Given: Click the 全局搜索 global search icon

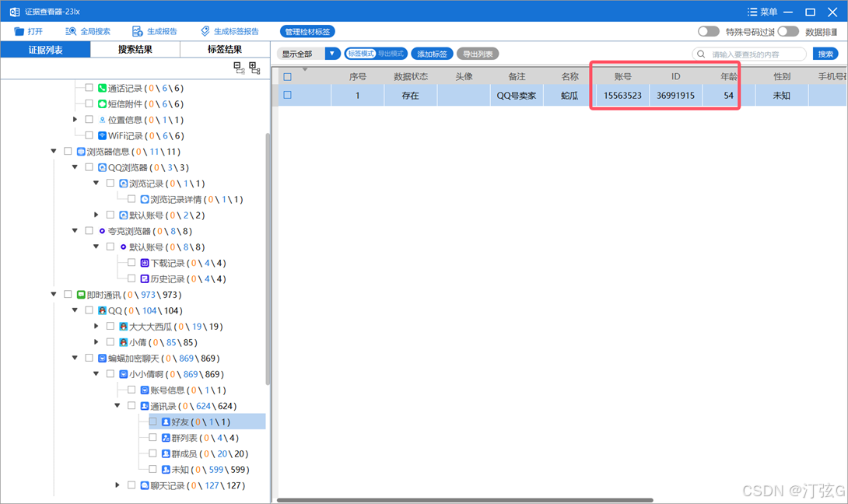Looking at the screenshot, I should 70,31.
